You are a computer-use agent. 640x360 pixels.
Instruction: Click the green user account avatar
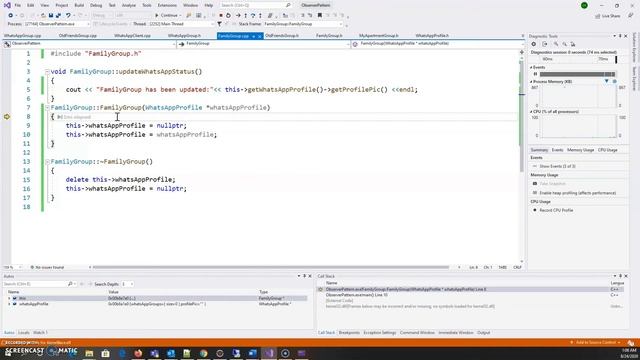584,5
